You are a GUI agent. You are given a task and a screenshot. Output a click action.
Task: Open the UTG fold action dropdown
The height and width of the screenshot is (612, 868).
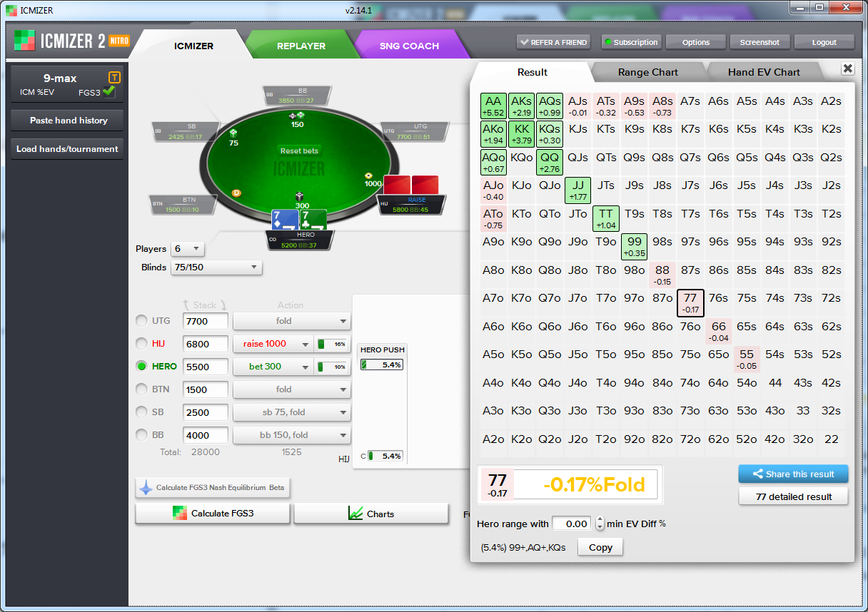[292, 321]
